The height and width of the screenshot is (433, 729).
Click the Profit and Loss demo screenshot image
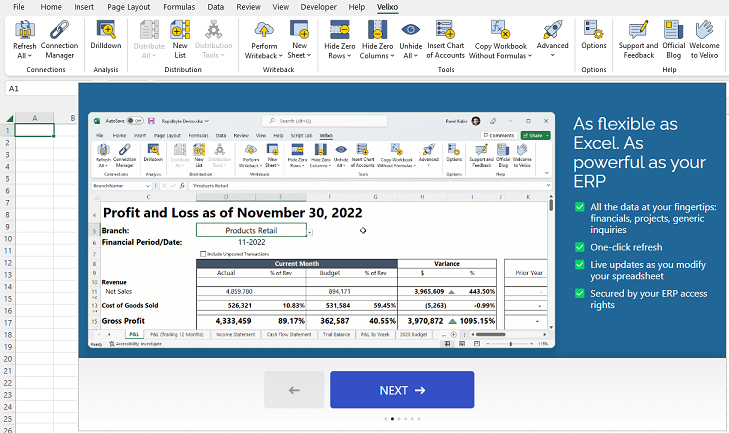321,230
